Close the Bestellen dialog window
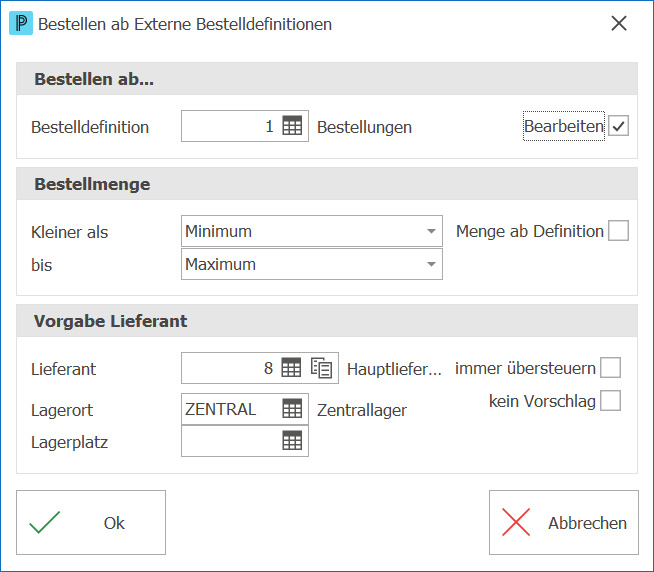Screen dimensions: 654x572 click(x=619, y=23)
